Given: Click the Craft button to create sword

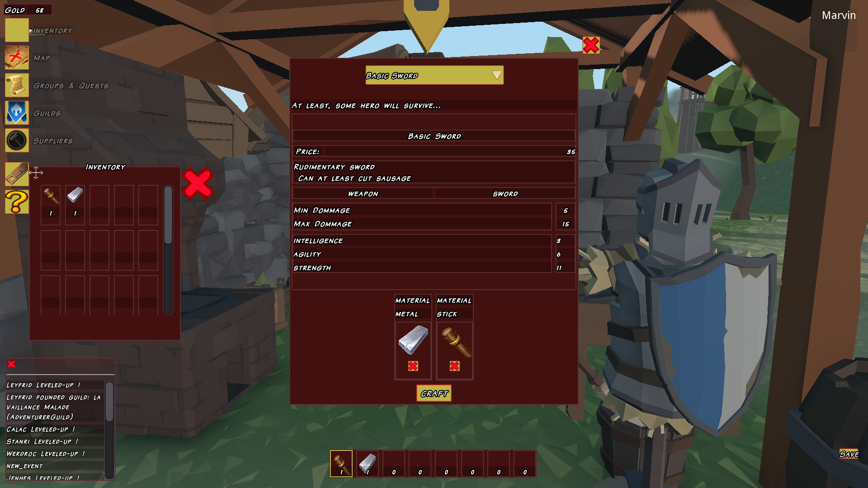Looking at the screenshot, I should (x=434, y=393).
